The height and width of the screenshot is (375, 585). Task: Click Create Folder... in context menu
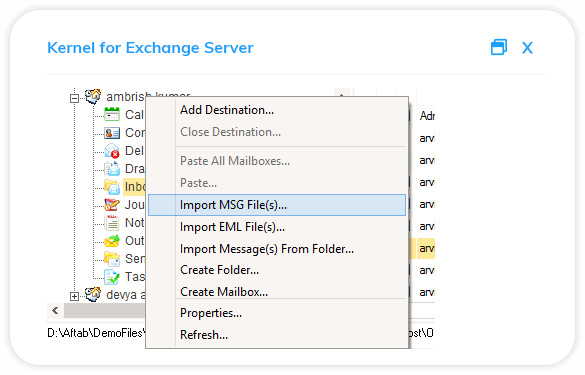tap(277, 270)
